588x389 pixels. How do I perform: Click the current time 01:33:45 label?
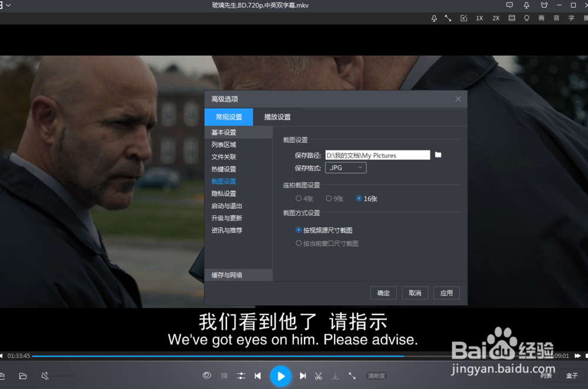(19, 356)
